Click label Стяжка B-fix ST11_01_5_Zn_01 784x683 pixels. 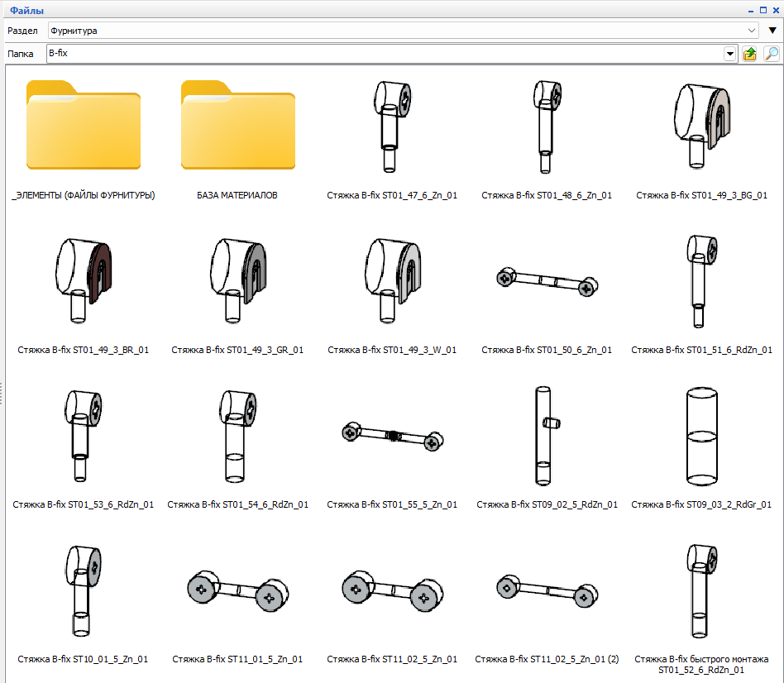tap(237, 659)
